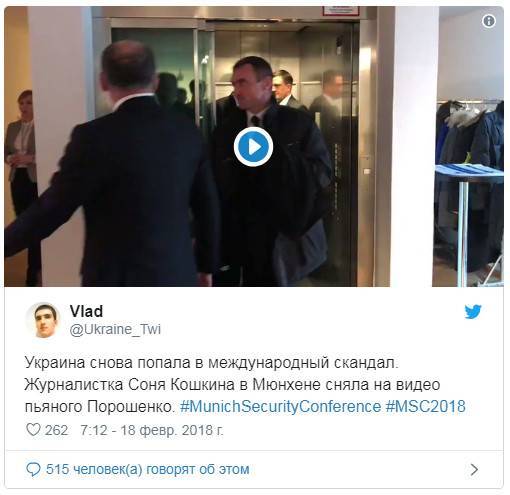Open the video info icon

(x=489, y=21)
